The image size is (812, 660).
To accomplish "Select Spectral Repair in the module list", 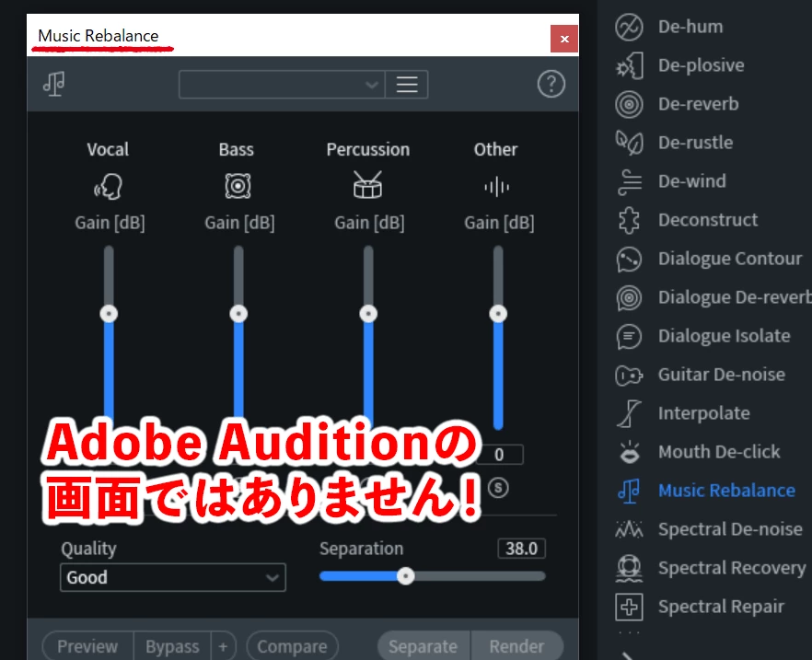I will 721,607.
